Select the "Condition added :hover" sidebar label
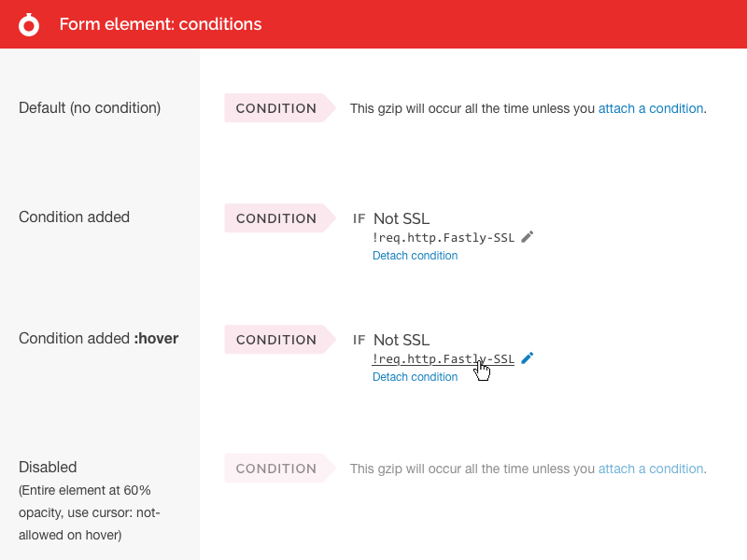 pos(98,338)
